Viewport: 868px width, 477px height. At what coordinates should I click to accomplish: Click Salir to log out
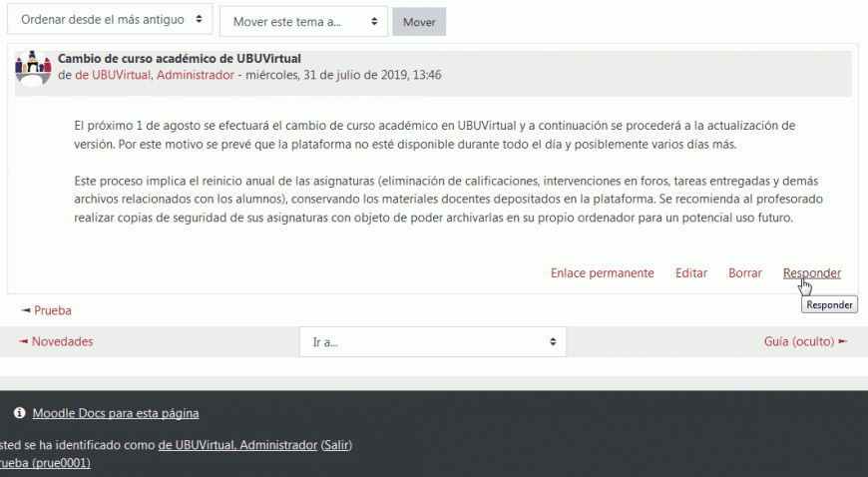pyautogui.click(x=336, y=445)
